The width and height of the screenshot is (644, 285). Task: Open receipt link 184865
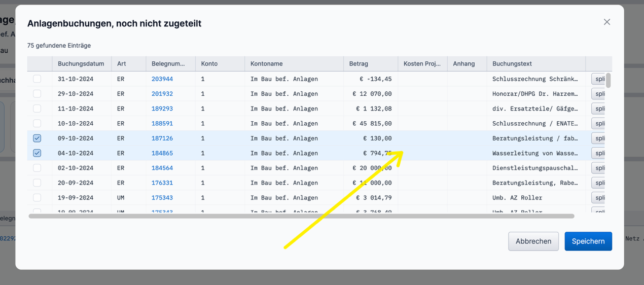point(162,153)
